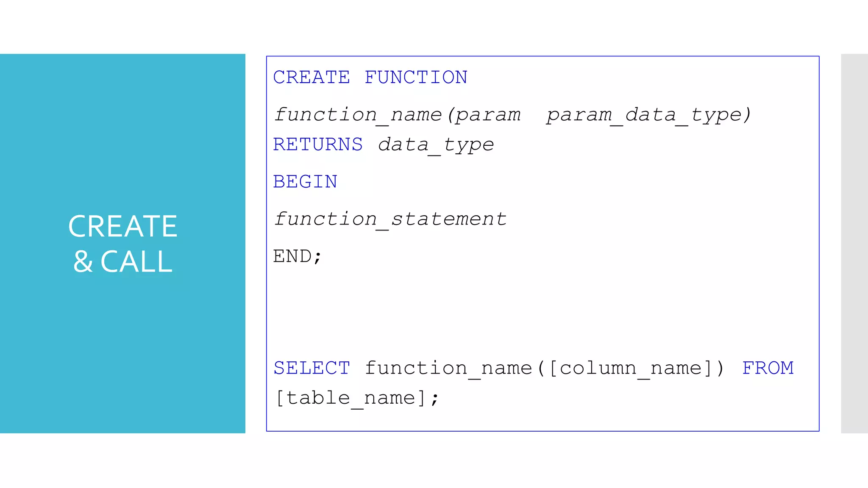Click the gray strip at the right edge
The height and width of the screenshot is (488, 868).
point(854,243)
